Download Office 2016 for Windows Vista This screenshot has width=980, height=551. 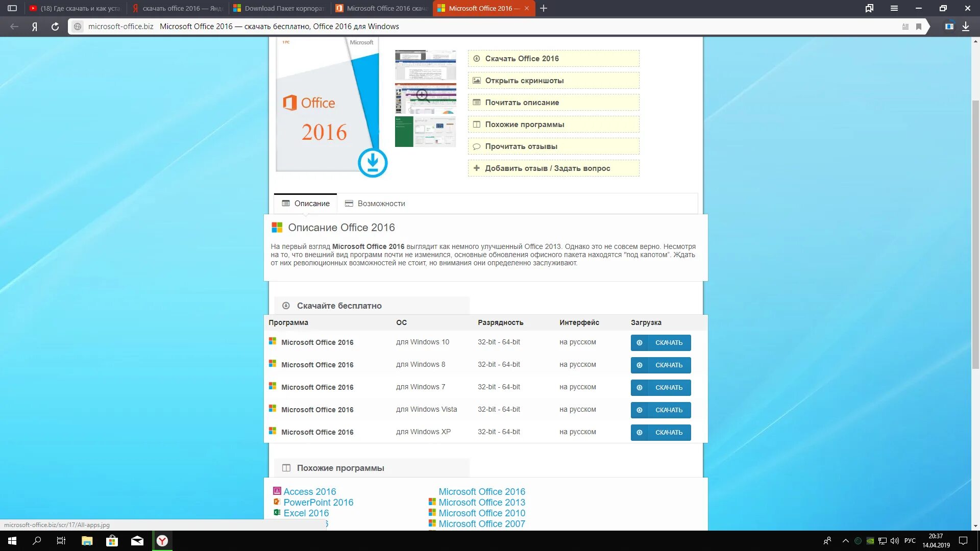click(660, 410)
